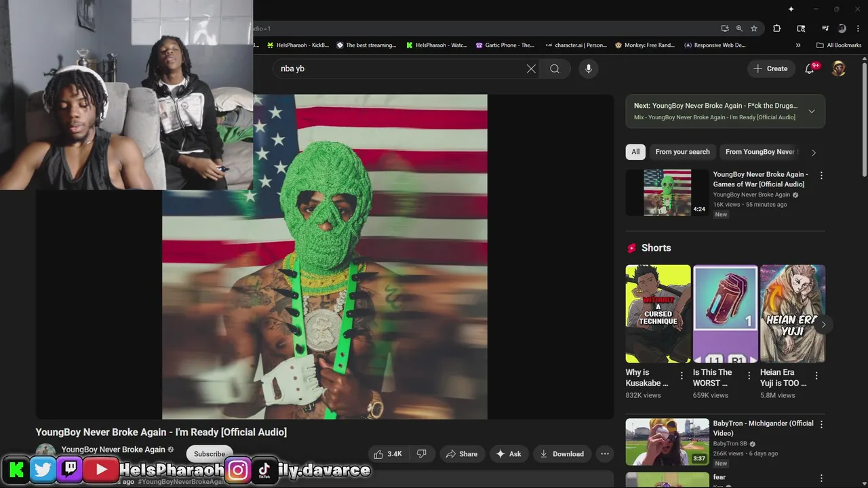The width and height of the screenshot is (868, 488).
Task: Clear the YouTube search box text
Action: point(531,68)
